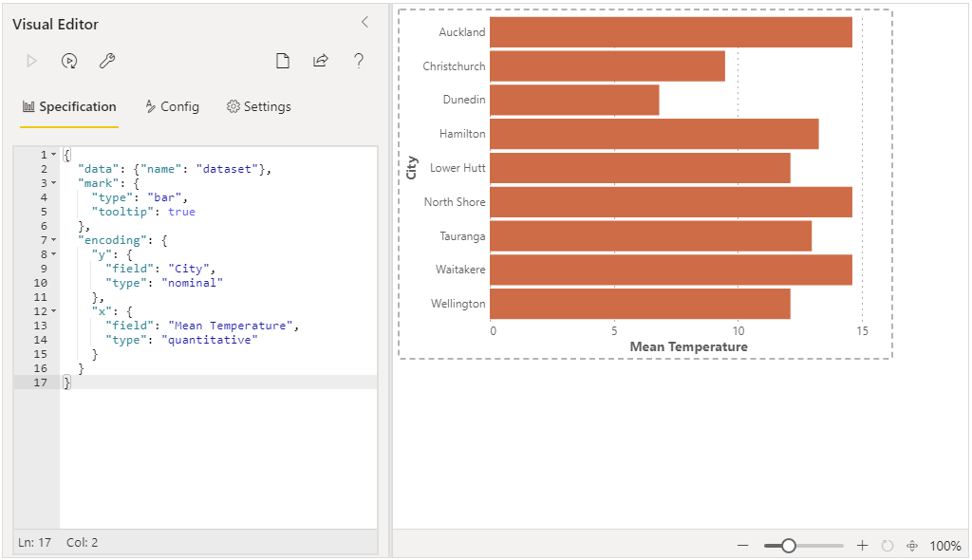The width and height of the screenshot is (972, 560).
Task: Click the zoom in plus icon
Action: point(862,546)
